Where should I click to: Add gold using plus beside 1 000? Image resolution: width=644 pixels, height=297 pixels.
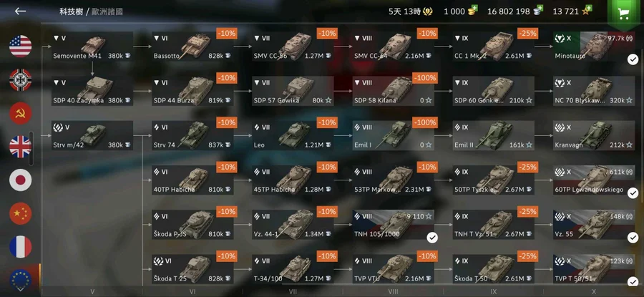474,8
